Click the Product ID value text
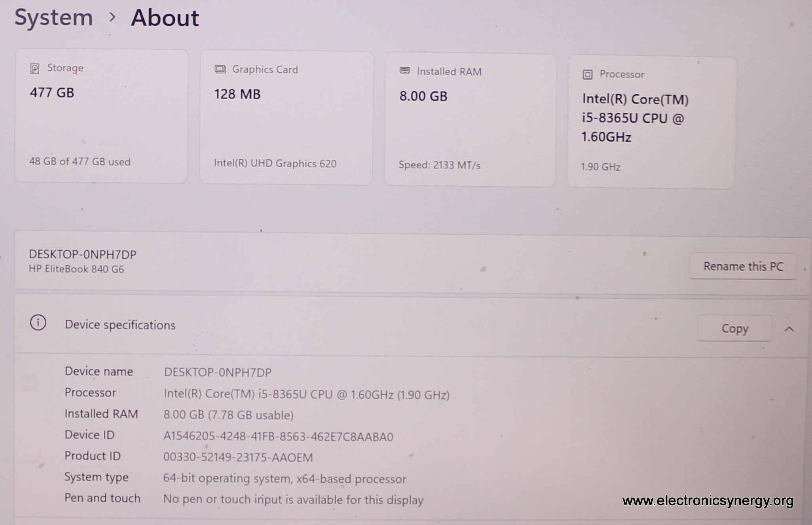 [x=238, y=457]
